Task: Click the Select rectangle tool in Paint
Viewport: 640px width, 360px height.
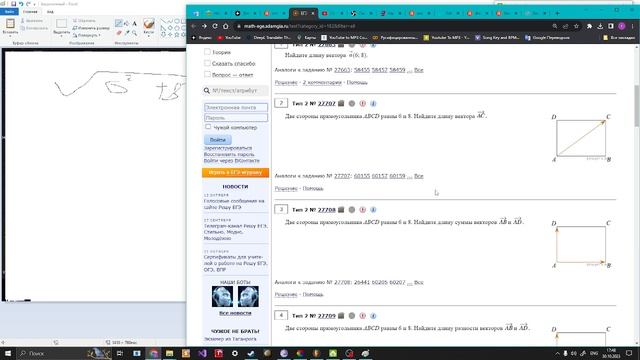Action: tap(62, 23)
